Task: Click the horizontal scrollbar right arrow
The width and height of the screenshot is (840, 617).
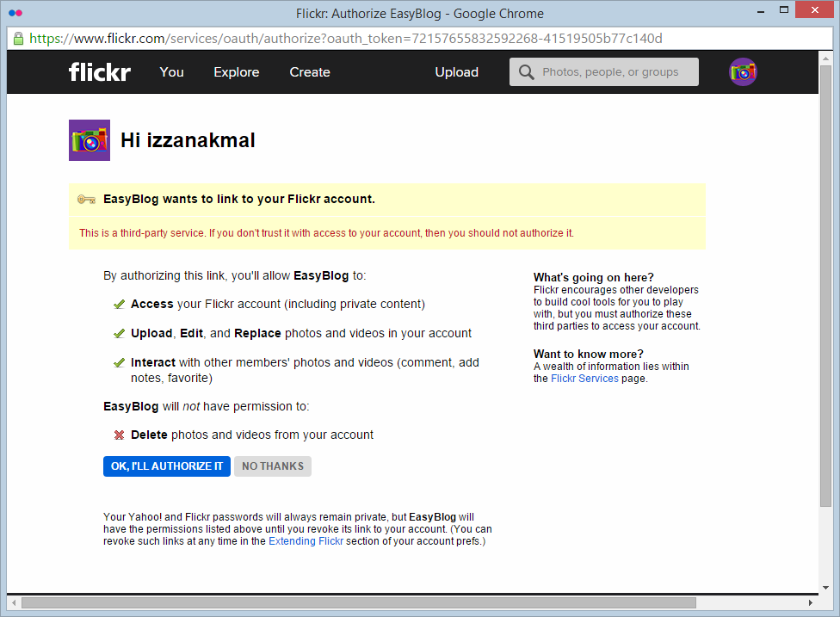Action: pyautogui.click(x=811, y=602)
